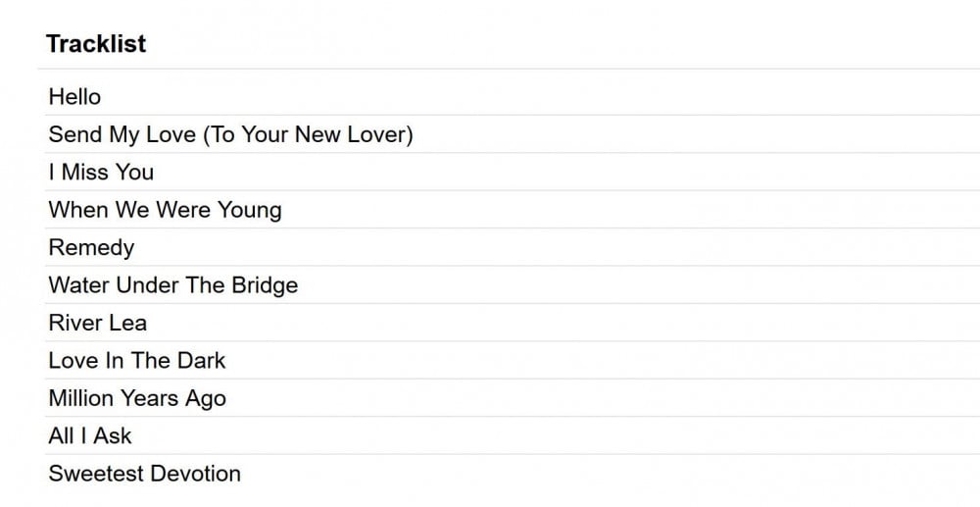Click the Remedy track row

tap(91, 248)
